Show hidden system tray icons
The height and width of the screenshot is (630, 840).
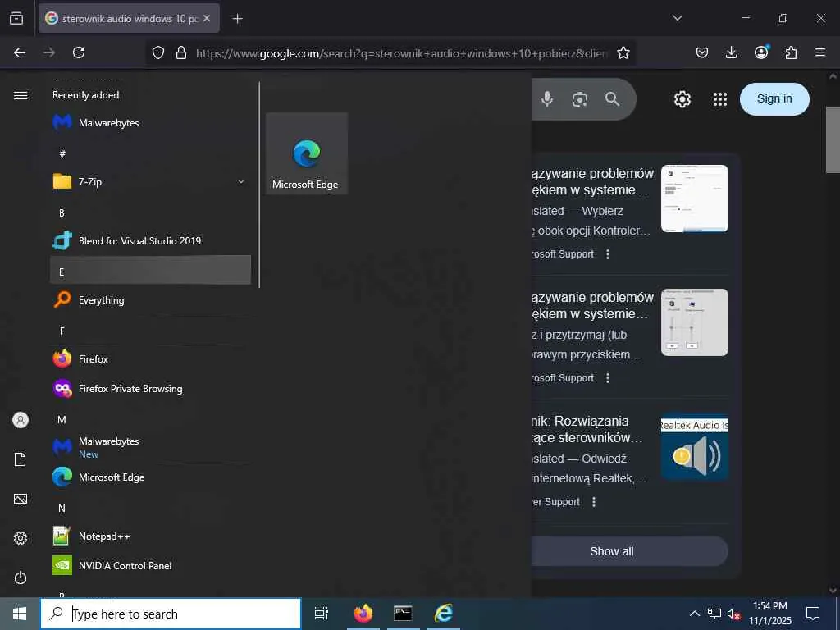pos(694,614)
